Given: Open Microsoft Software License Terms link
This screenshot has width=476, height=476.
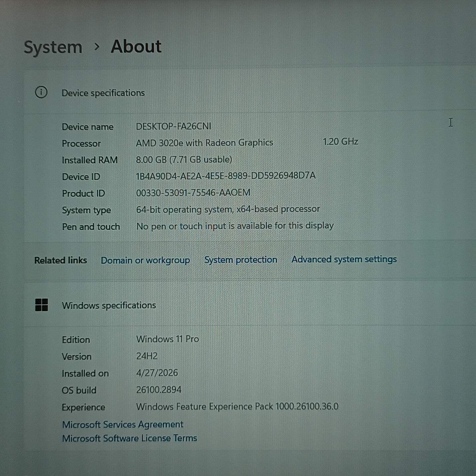Looking at the screenshot, I should tap(130, 438).
